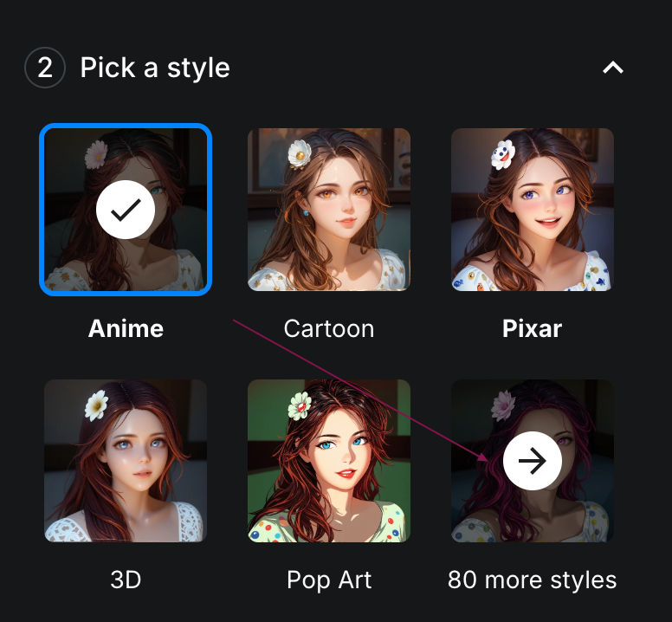Click the Anime label text
The height and width of the screenshot is (622, 672).
click(x=126, y=329)
